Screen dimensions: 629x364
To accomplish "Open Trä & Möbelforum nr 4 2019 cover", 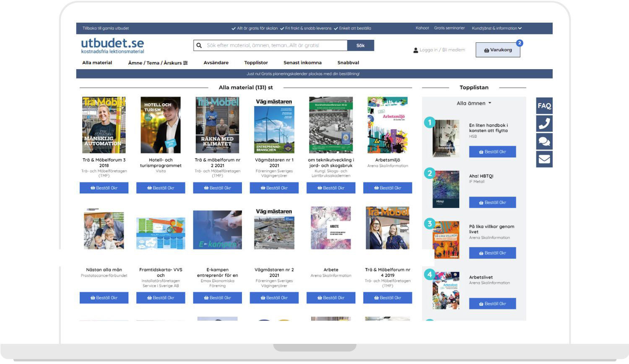I will pos(387,228).
